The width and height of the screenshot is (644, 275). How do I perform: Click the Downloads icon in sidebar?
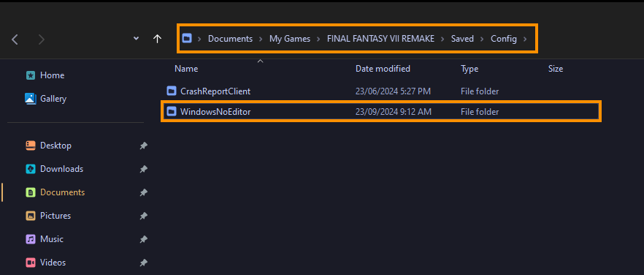click(x=31, y=169)
